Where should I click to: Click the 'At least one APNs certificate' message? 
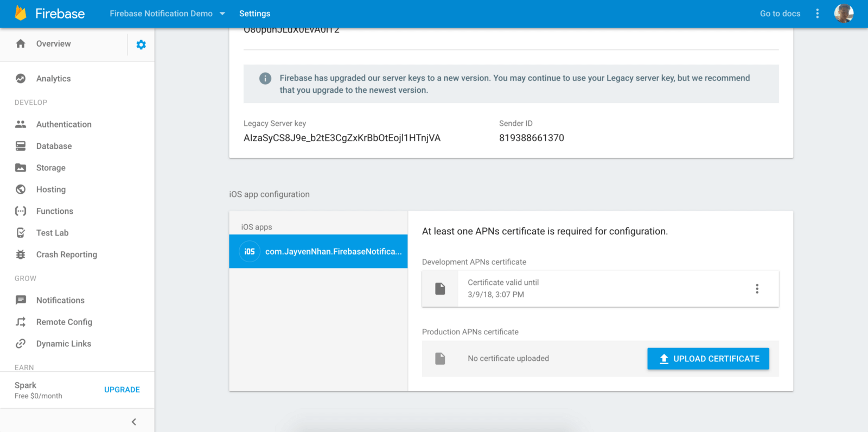pos(545,231)
